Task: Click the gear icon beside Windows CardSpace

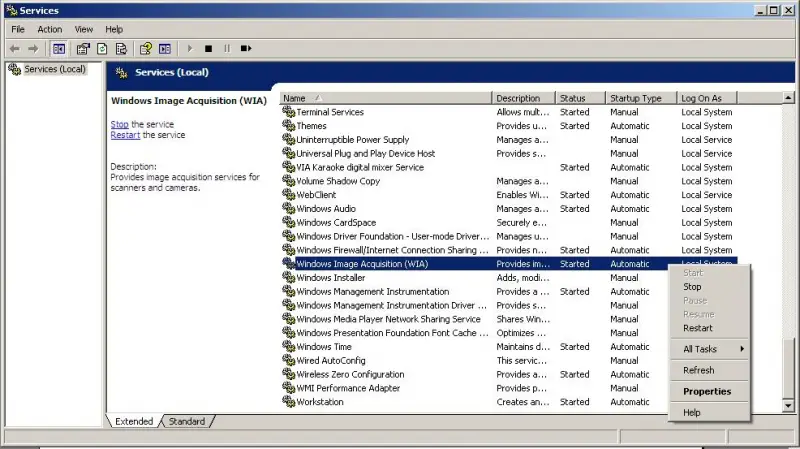Action: pyautogui.click(x=289, y=222)
